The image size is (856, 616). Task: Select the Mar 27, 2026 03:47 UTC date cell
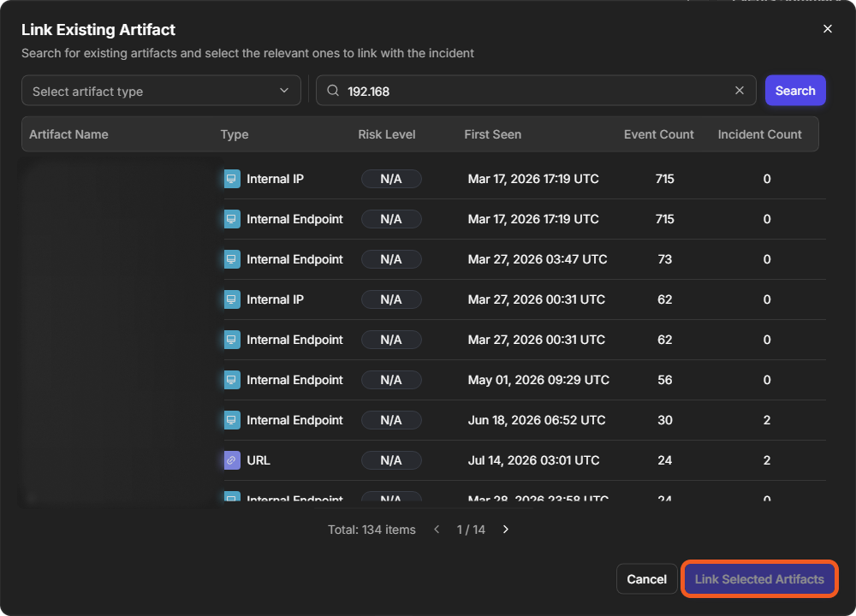[x=538, y=260]
